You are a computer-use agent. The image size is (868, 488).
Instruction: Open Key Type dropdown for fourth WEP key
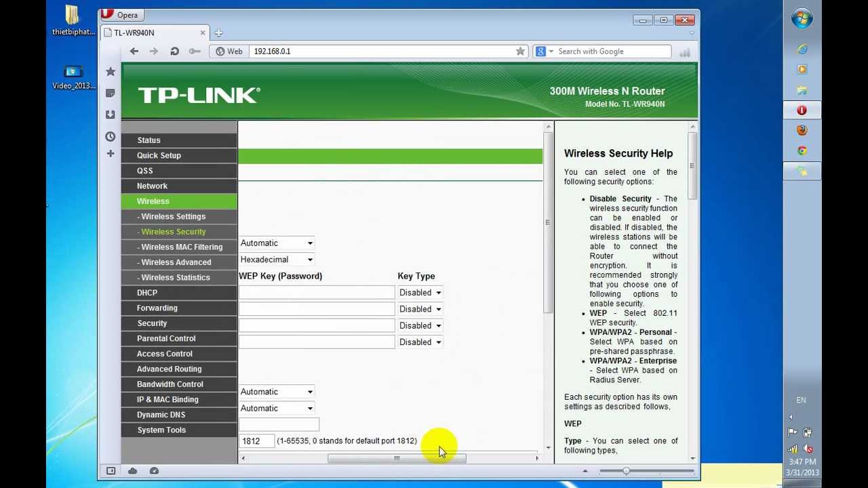click(420, 342)
